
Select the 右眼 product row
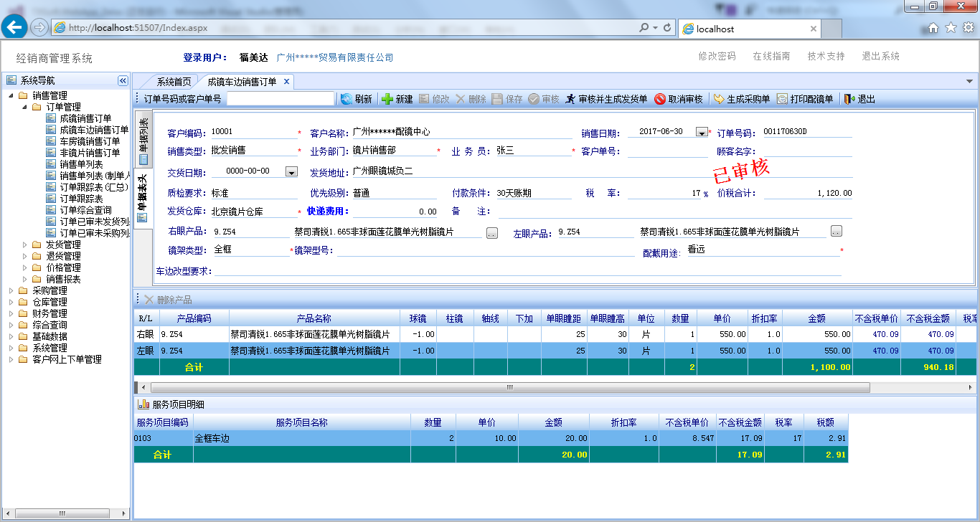(x=555, y=333)
